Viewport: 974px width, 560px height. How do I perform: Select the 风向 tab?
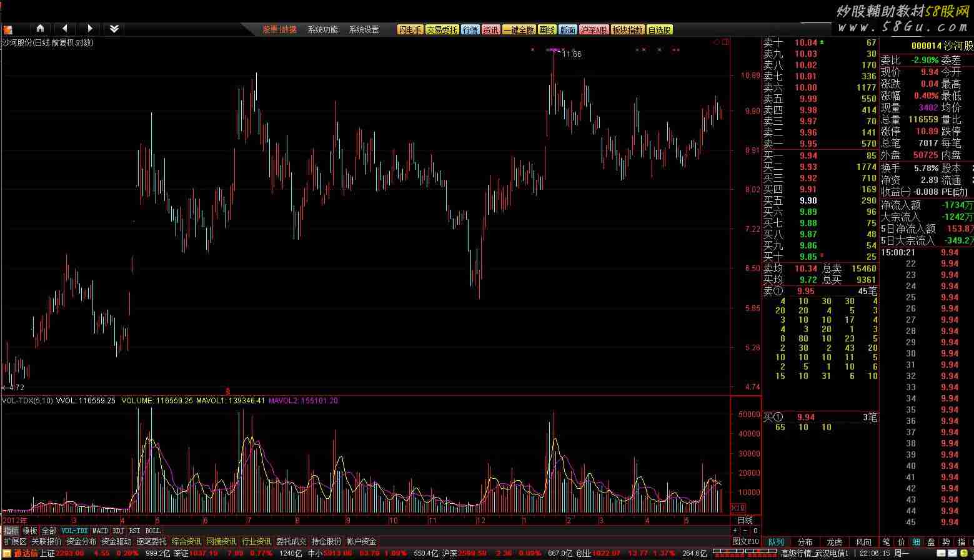coord(863,542)
